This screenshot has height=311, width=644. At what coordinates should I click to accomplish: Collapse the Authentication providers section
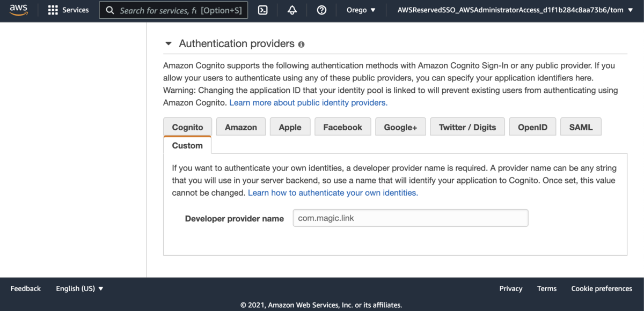click(x=169, y=44)
